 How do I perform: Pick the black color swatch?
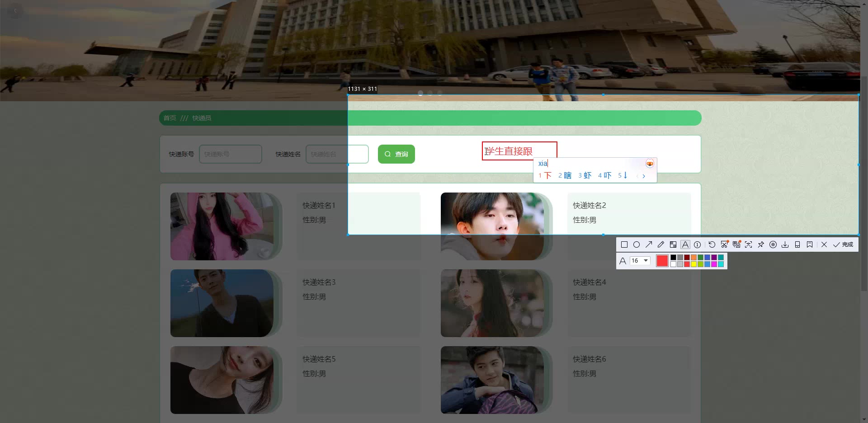tap(673, 258)
